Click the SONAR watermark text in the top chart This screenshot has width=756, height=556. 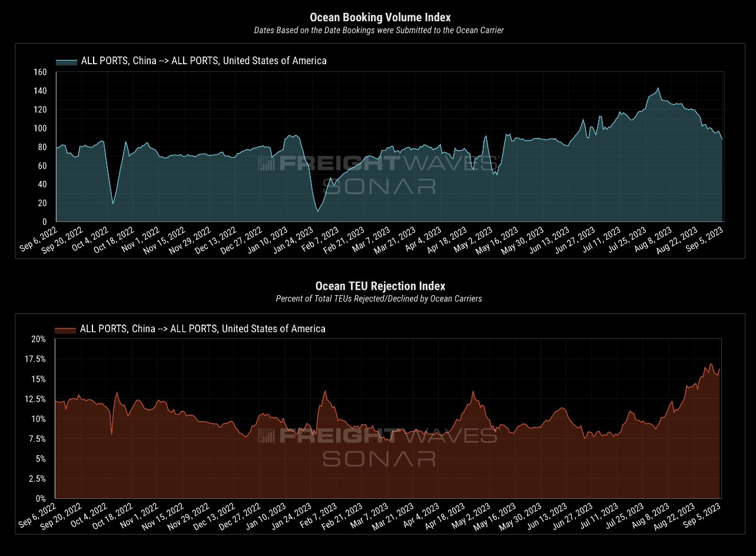[x=380, y=186]
